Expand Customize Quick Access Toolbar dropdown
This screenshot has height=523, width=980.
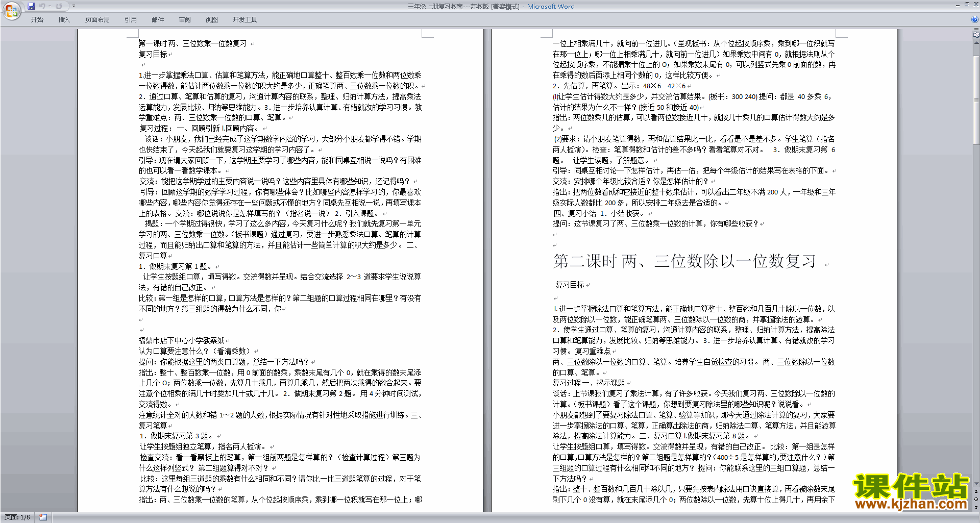pyautogui.click(x=73, y=6)
